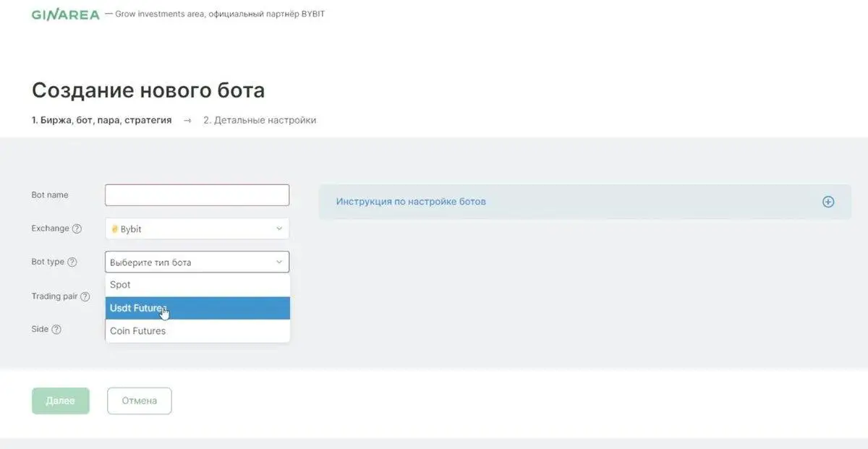Click inside the Bot name input field

tap(197, 194)
